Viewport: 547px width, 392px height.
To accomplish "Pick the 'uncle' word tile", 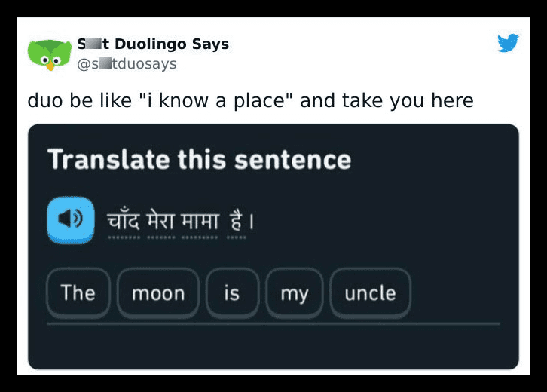I will tap(370, 292).
